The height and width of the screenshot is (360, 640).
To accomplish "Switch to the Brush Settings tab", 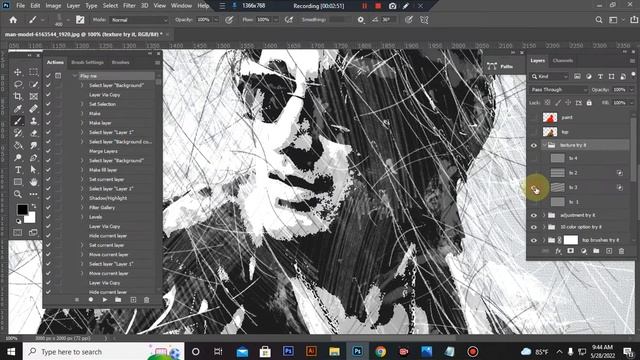I will [87, 62].
